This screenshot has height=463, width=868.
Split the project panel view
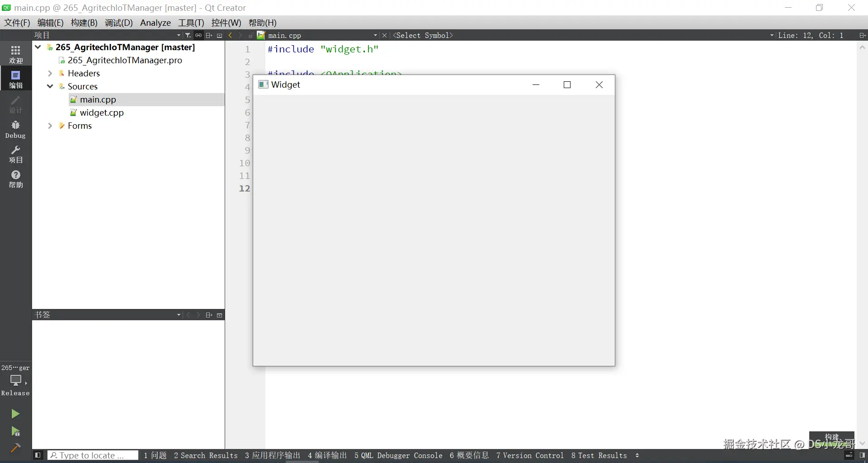point(209,35)
